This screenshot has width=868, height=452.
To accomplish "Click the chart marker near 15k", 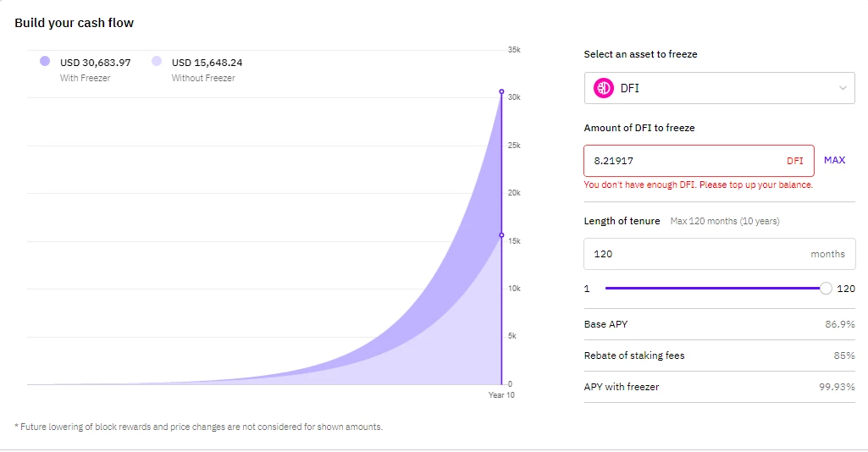I will [x=501, y=235].
